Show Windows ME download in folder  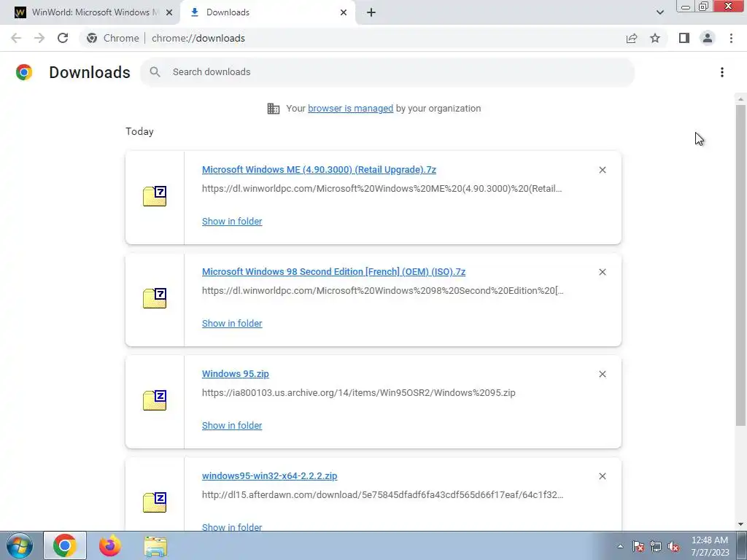tap(232, 222)
